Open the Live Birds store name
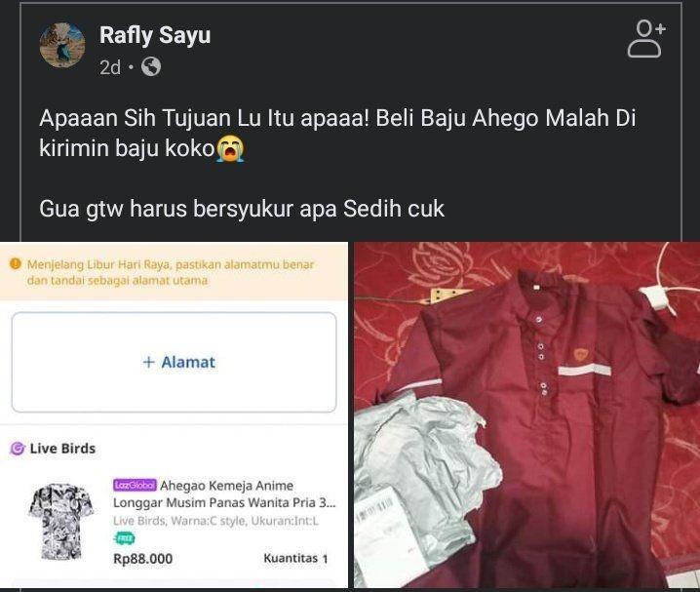Screen dimensions: 700x592 coord(63,449)
